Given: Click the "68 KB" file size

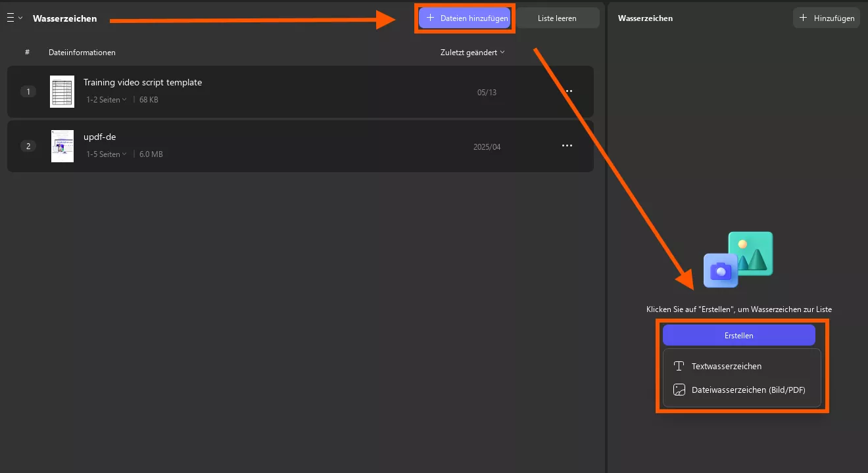Looking at the screenshot, I should [x=149, y=100].
